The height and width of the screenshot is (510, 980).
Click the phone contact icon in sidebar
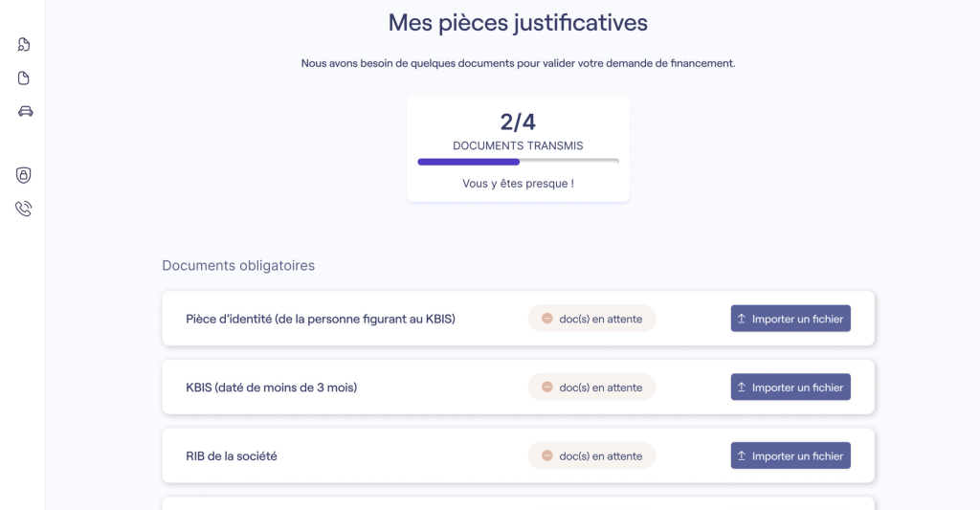coord(24,209)
